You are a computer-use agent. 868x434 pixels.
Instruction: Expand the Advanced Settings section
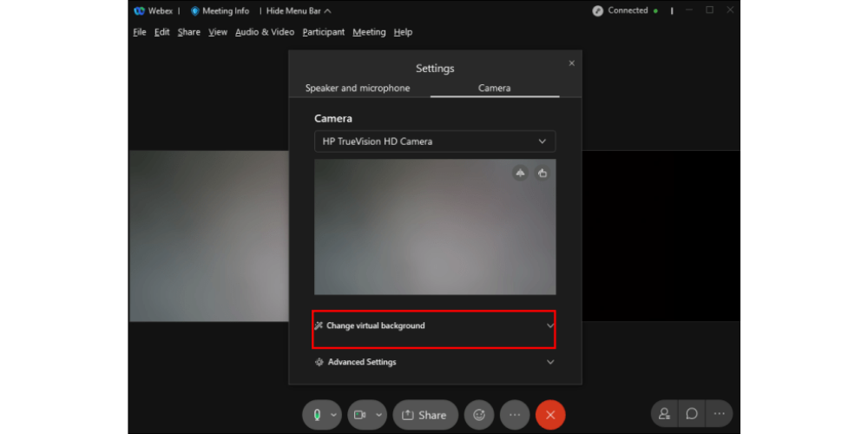pos(434,362)
